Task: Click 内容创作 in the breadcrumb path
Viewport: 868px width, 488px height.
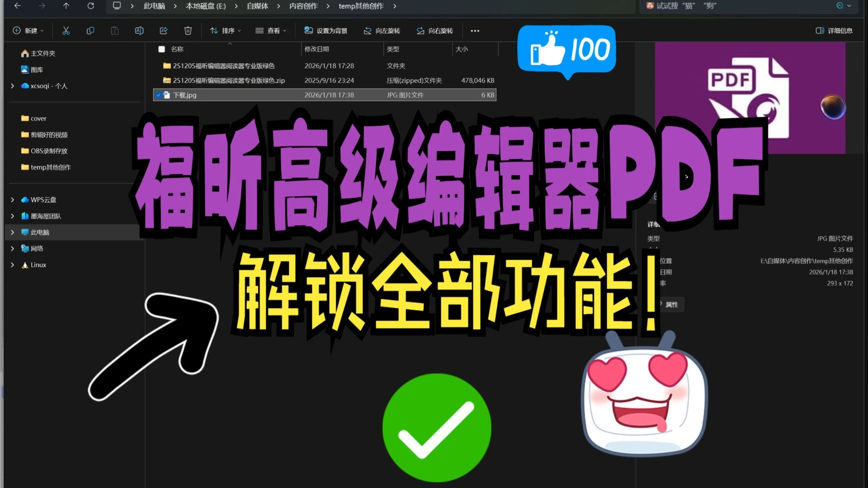Action: pos(303,6)
